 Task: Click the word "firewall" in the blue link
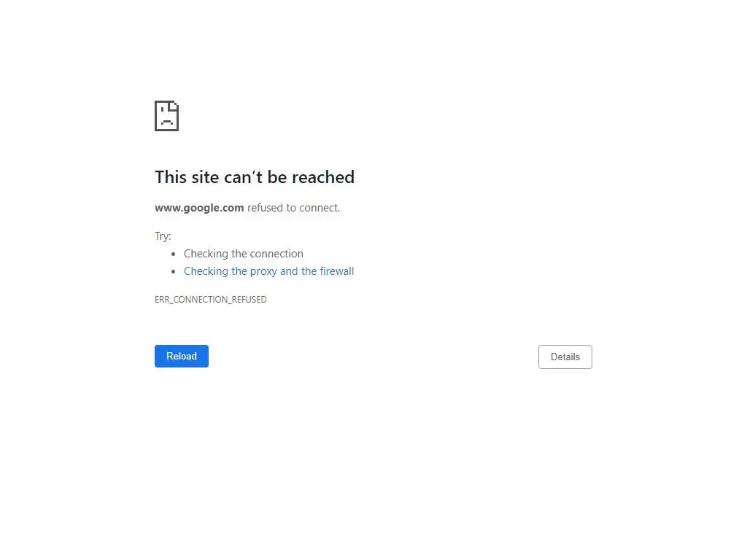pos(337,271)
